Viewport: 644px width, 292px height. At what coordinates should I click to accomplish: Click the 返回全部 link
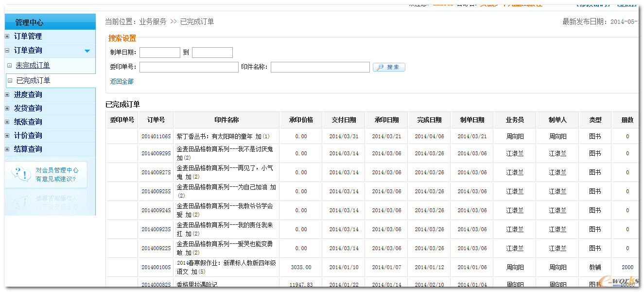coord(122,81)
